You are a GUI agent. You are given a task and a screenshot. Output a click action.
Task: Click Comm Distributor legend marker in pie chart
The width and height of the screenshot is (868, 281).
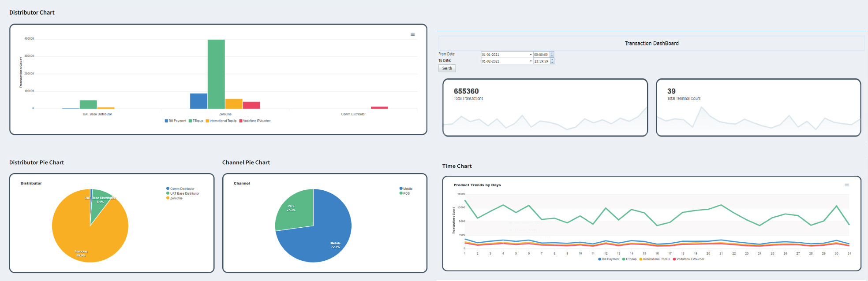[168, 189]
